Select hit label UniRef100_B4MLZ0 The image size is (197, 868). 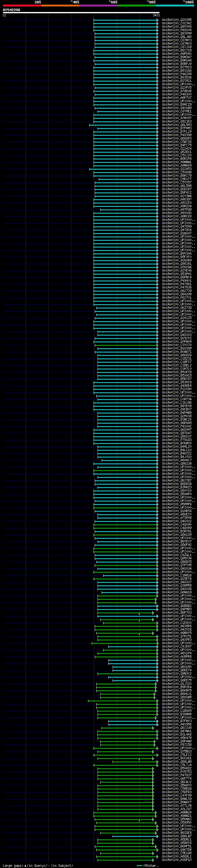point(177,446)
